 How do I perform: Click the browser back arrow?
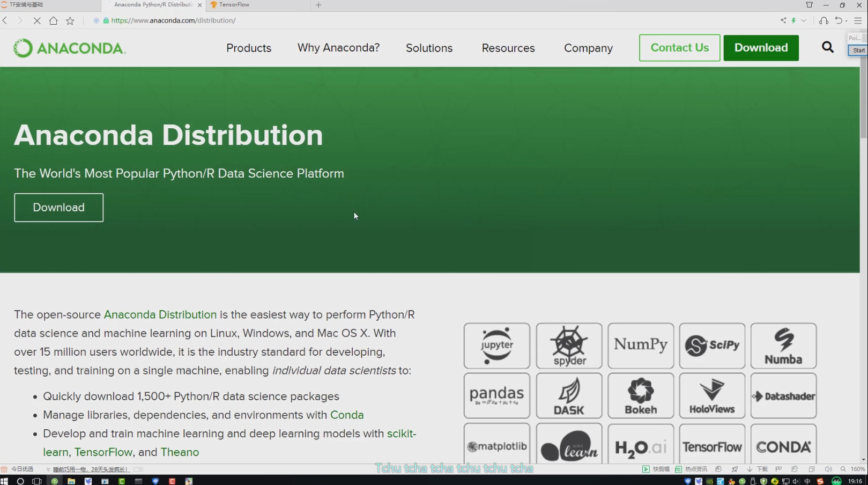click(x=5, y=20)
